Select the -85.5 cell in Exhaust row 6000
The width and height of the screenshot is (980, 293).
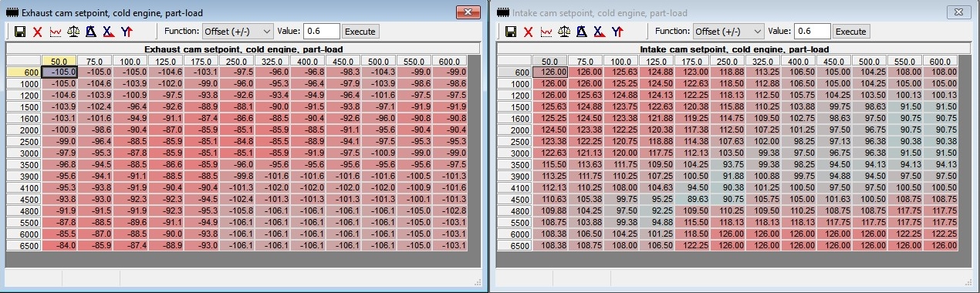pyautogui.click(x=59, y=234)
